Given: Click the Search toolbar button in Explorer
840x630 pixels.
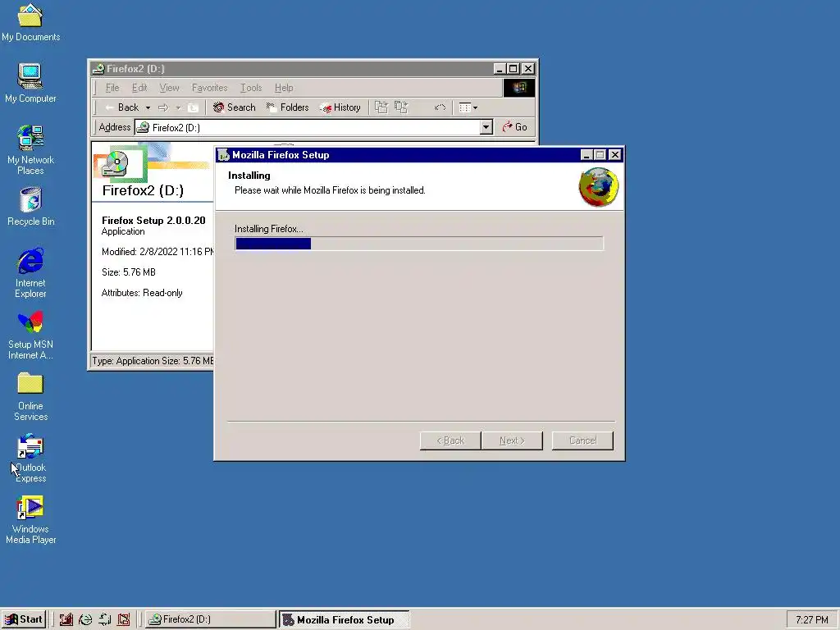Looking at the screenshot, I should coord(234,107).
